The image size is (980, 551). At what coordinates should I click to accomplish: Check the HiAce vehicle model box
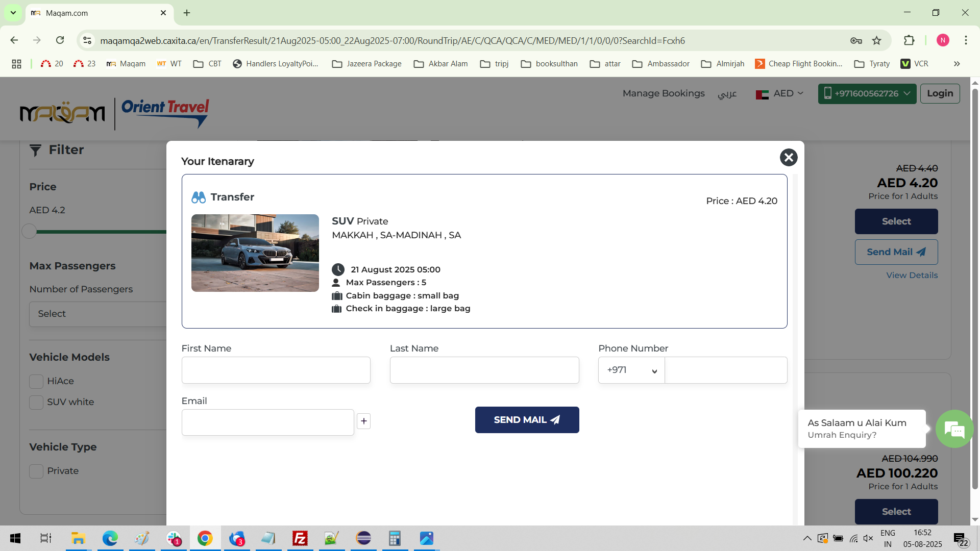[x=36, y=382]
